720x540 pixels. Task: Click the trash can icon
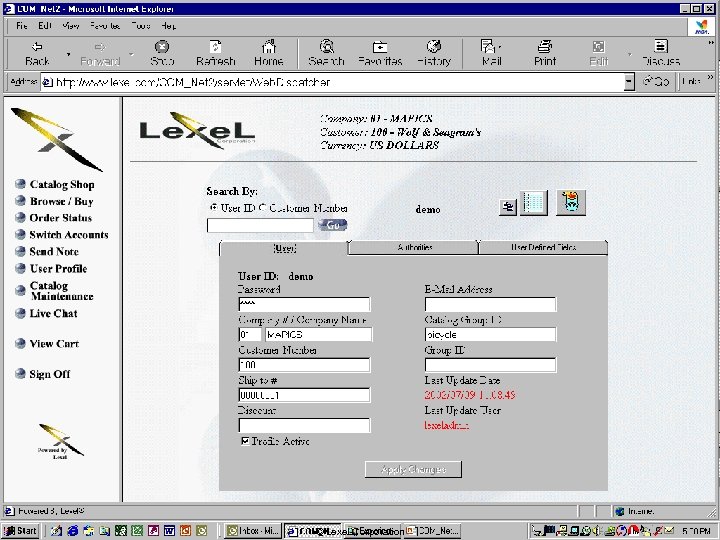[571, 202]
